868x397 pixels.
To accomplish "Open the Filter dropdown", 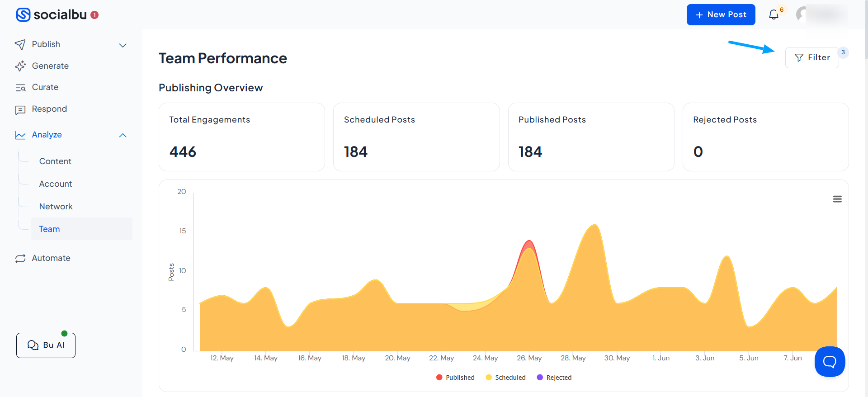I will click(x=812, y=57).
